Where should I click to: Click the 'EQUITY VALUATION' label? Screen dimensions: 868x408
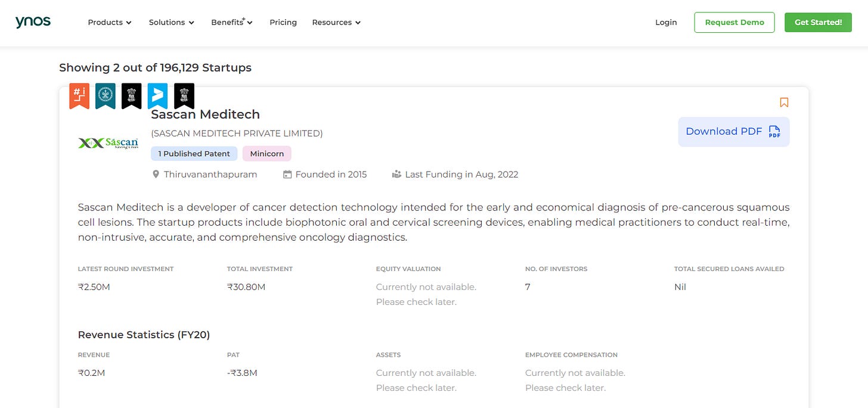click(408, 269)
